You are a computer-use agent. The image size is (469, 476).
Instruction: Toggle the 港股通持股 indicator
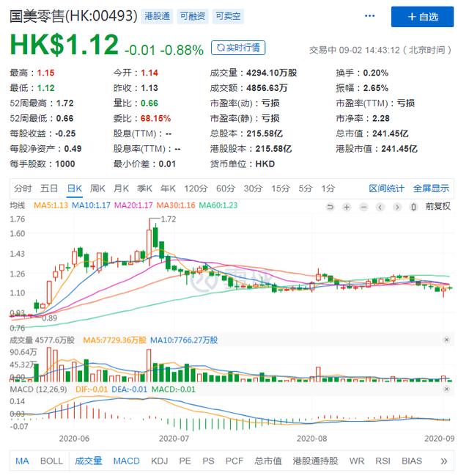[316, 461]
